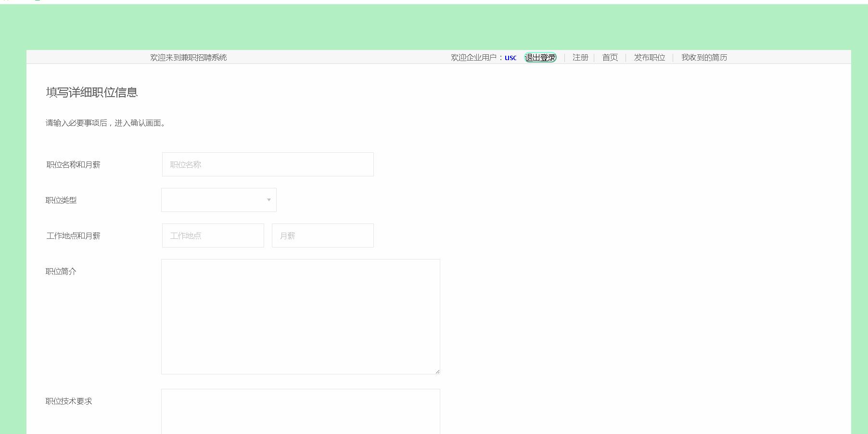The height and width of the screenshot is (434, 868).
Task: Expand the job type selection box
Action: (x=218, y=199)
